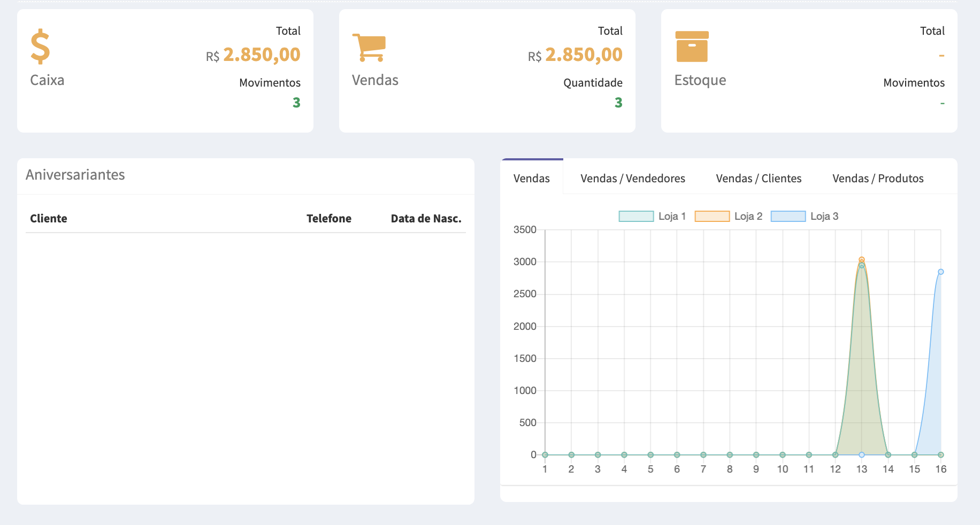The width and height of the screenshot is (980, 525).
Task: Click the Loja 3 data point at day 16
Action: [x=940, y=272]
